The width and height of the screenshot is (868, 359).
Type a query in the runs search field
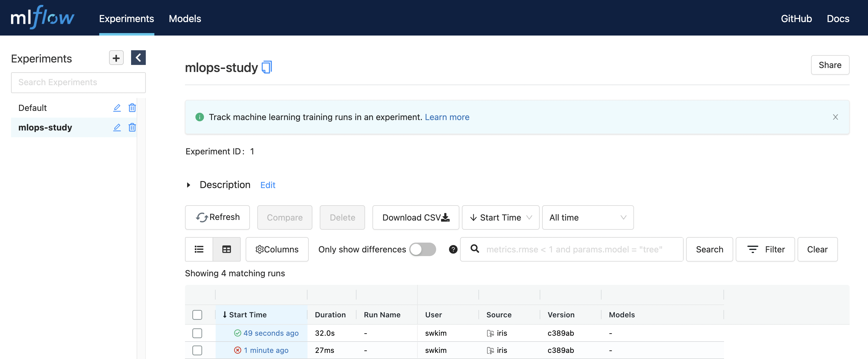[x=573, y=249]
